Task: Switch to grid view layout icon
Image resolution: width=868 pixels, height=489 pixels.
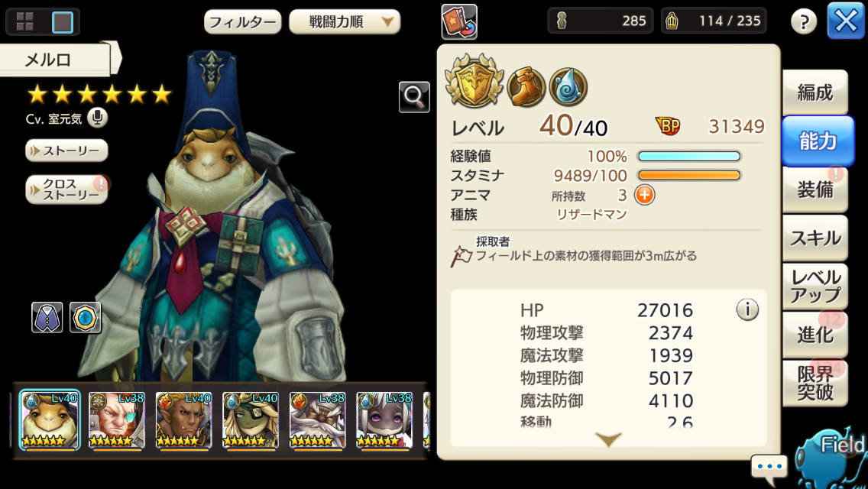Action: (25, 21)
